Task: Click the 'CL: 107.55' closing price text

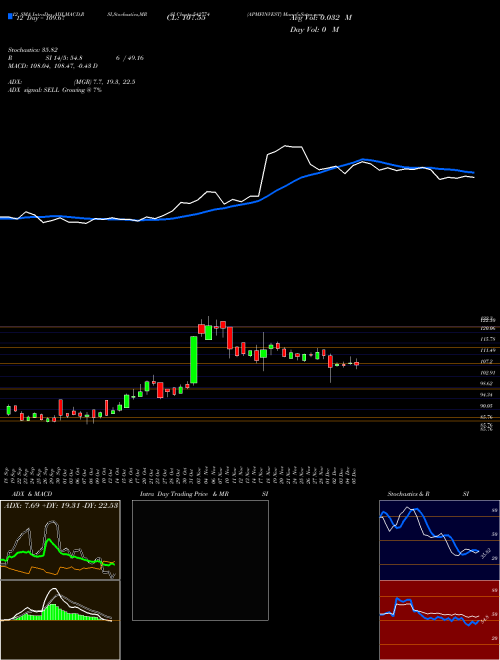Action: tap(185, 18)
